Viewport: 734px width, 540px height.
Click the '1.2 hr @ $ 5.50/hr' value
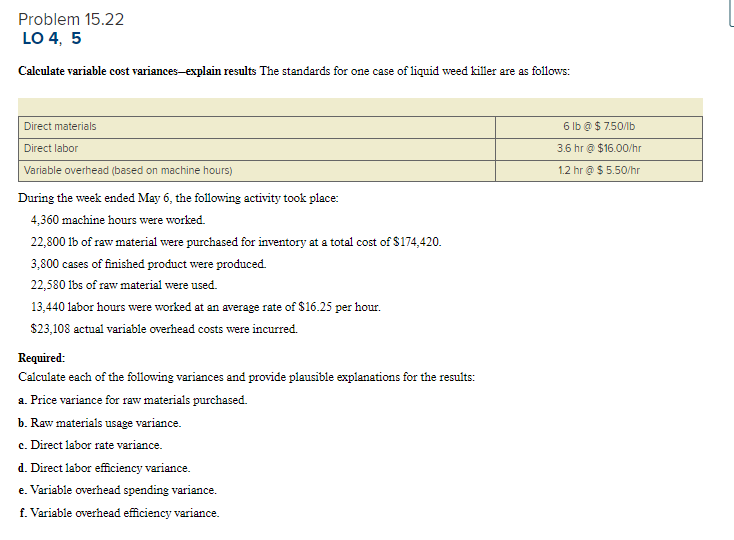click(599, 170)
